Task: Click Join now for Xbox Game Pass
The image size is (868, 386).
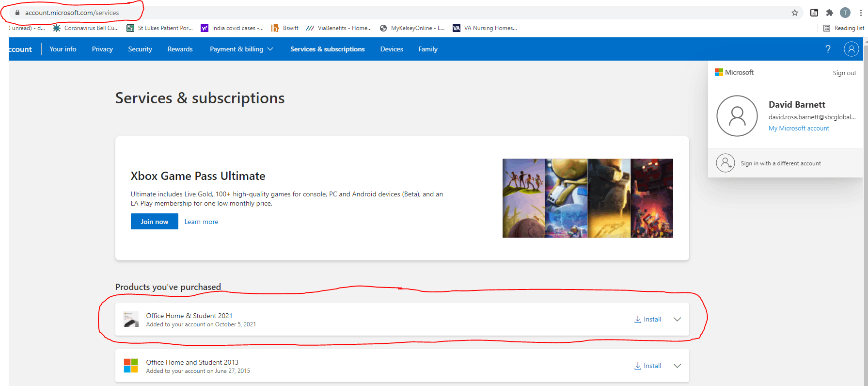Action: (155, 222)
